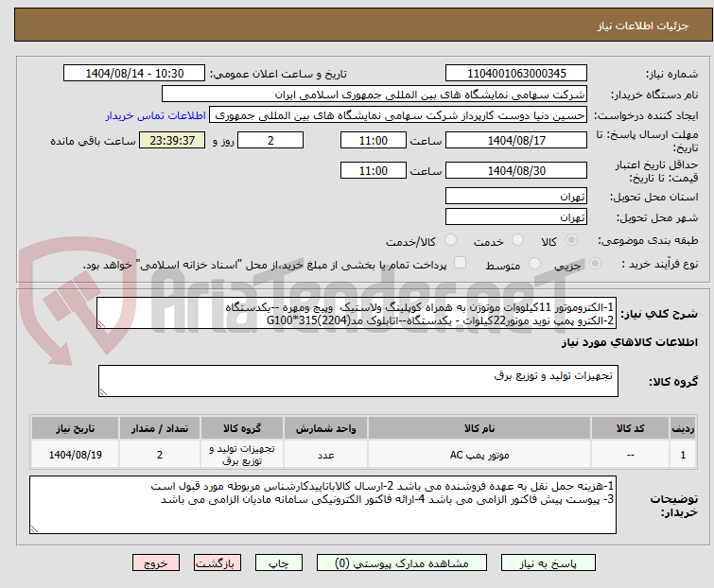Click the response deadline date 1404/08/17
Image resolution: width=714 pixels, height=588 pixels.
coord(516,140)
